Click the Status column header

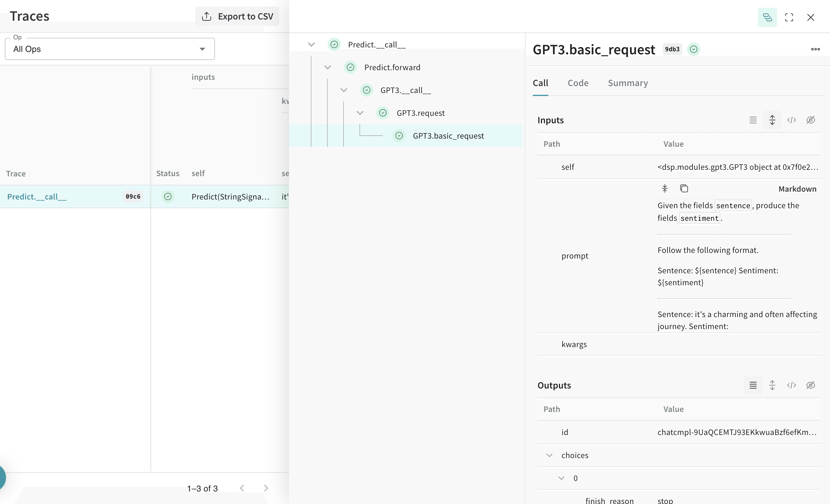tap(168, 173)
